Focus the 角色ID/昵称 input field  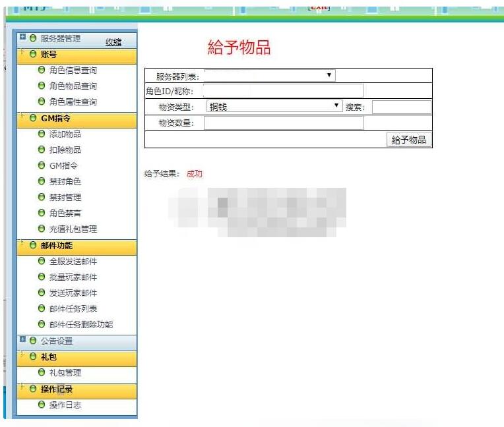283,90
